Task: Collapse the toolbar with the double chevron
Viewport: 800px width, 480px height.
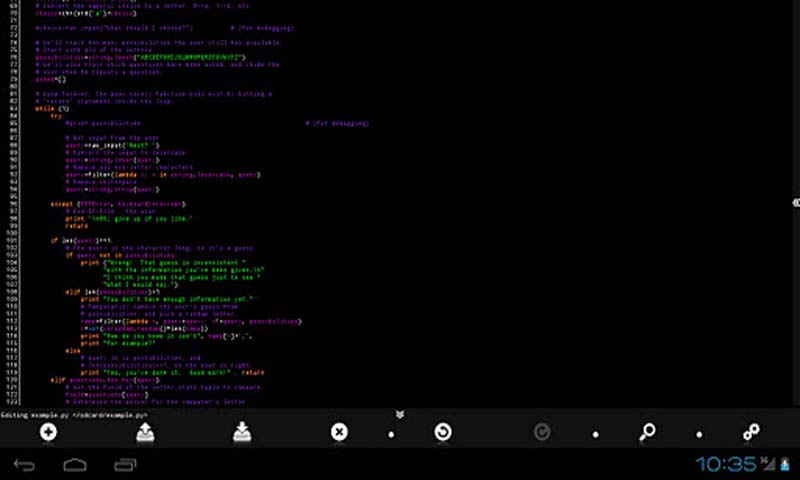Action: [x=399, y=414]
